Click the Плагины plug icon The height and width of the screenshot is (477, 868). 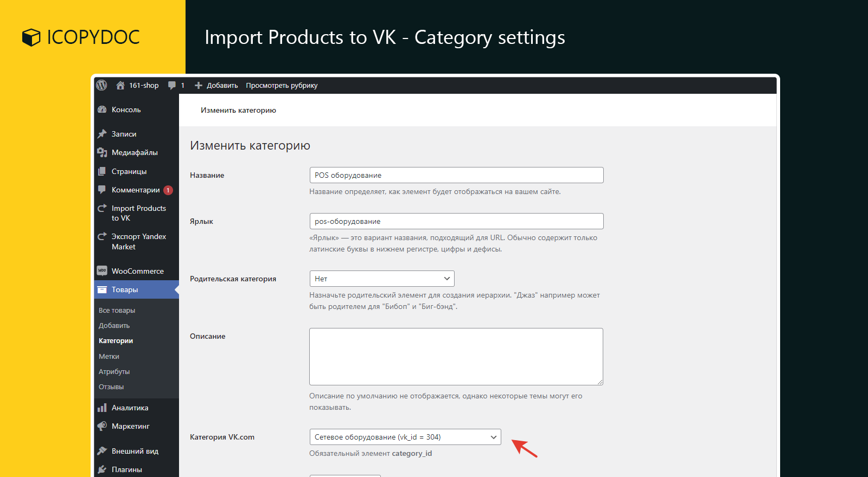(102, 469)
